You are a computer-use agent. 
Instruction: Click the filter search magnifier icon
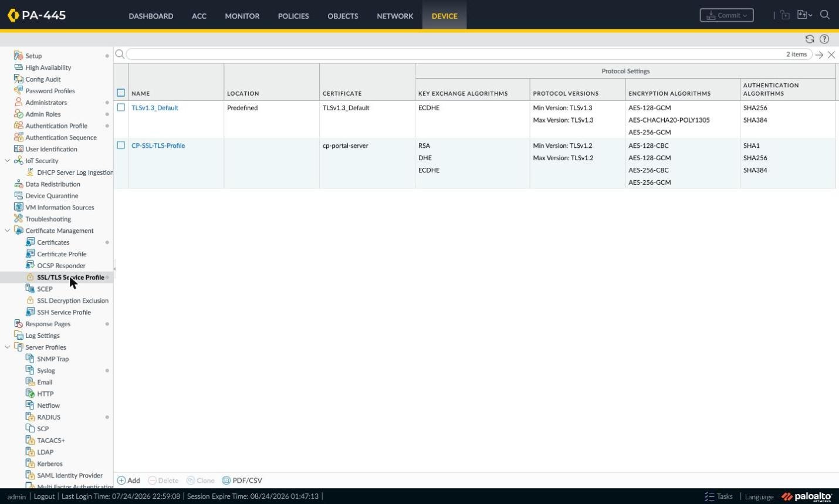pyautogui.click(x=120, y=54)
